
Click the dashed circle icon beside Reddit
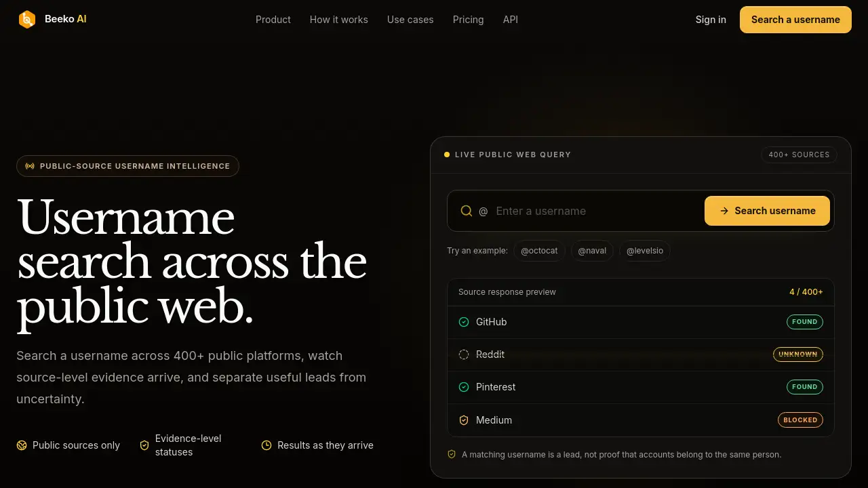(x=464, y=354)
